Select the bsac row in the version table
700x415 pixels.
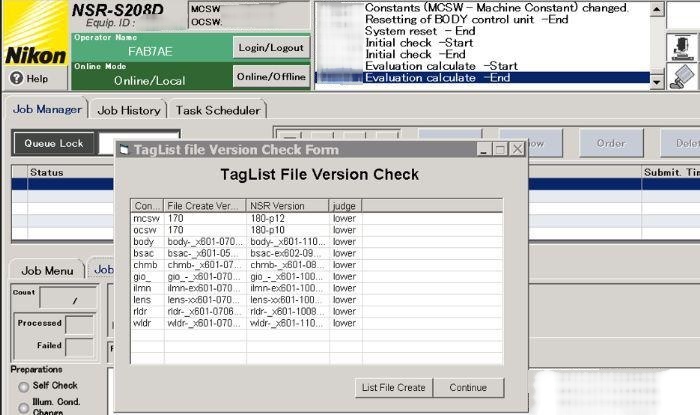[x=317, y=253]
